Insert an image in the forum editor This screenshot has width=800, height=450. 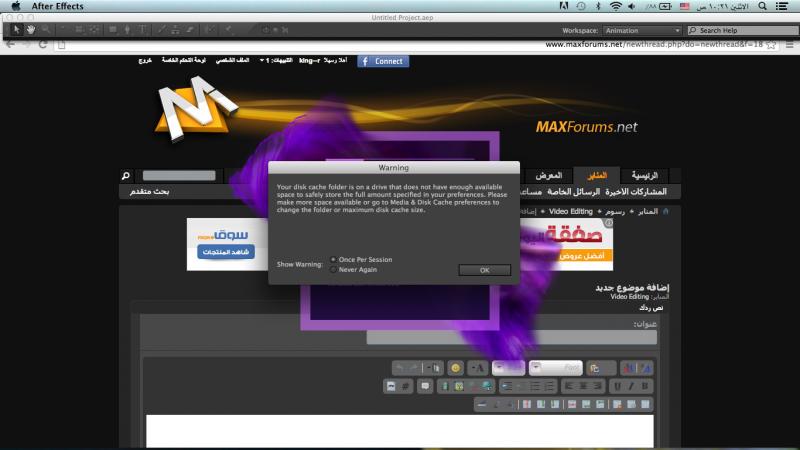pos(459,386)
